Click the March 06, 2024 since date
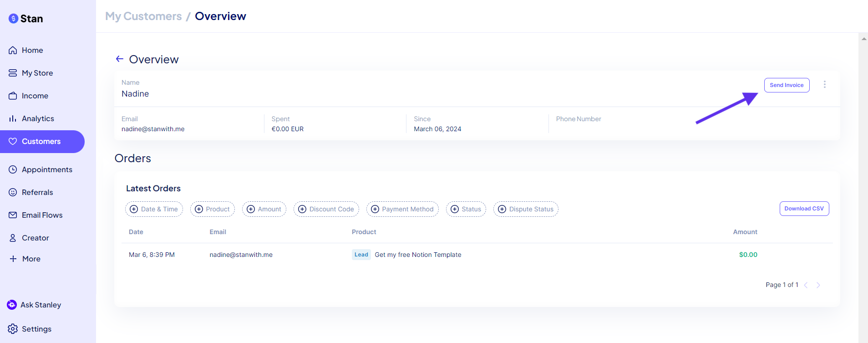The height and width of the screenshot is (343, 868). pyautogui.click(x=437, y=129)
